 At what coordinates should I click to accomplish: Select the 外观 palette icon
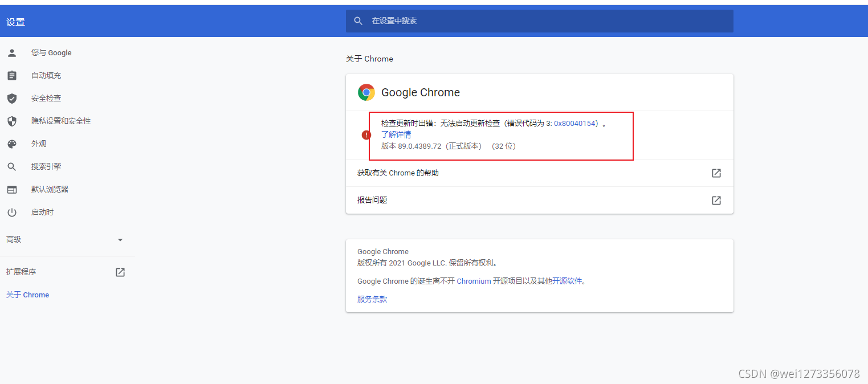click(12, 144)
